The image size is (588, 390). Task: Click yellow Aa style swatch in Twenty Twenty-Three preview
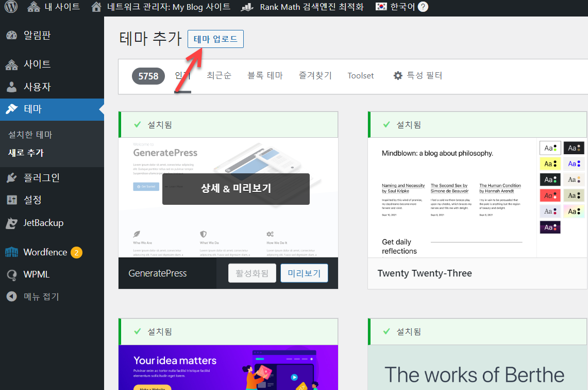pos(550,164)
